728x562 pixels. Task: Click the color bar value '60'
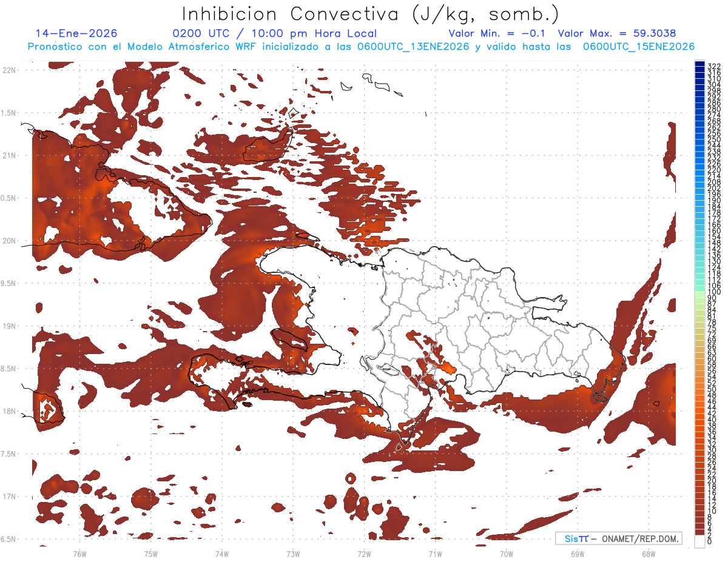[x=712, y=359]
